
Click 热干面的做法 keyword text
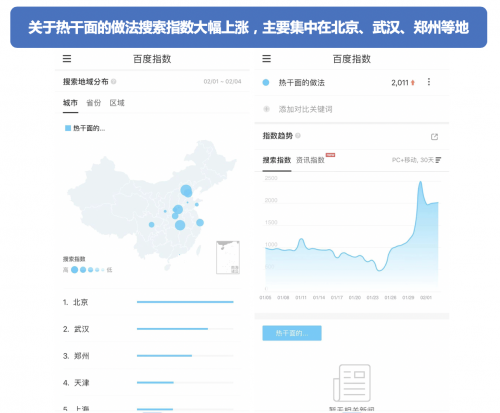(302, 83)
